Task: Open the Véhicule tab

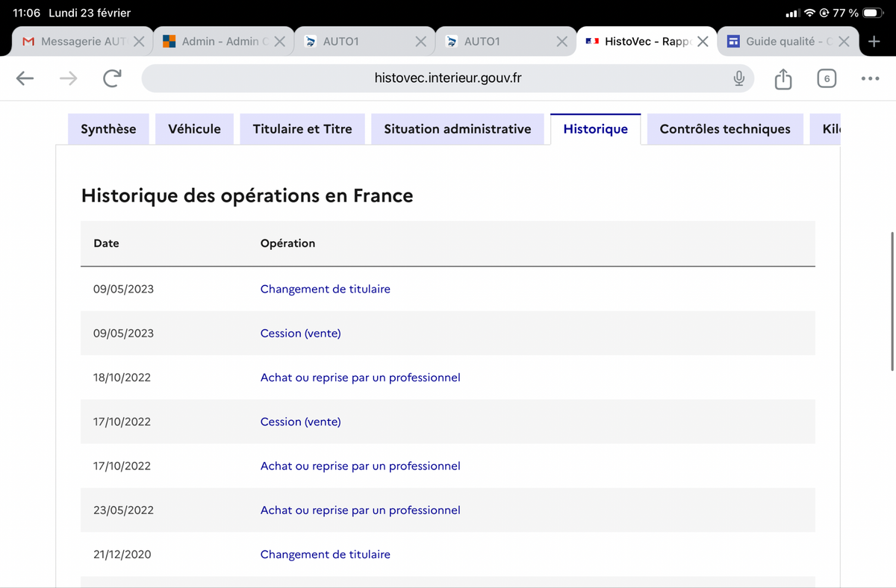Action: pyautogui.click(x=195, y=129)
